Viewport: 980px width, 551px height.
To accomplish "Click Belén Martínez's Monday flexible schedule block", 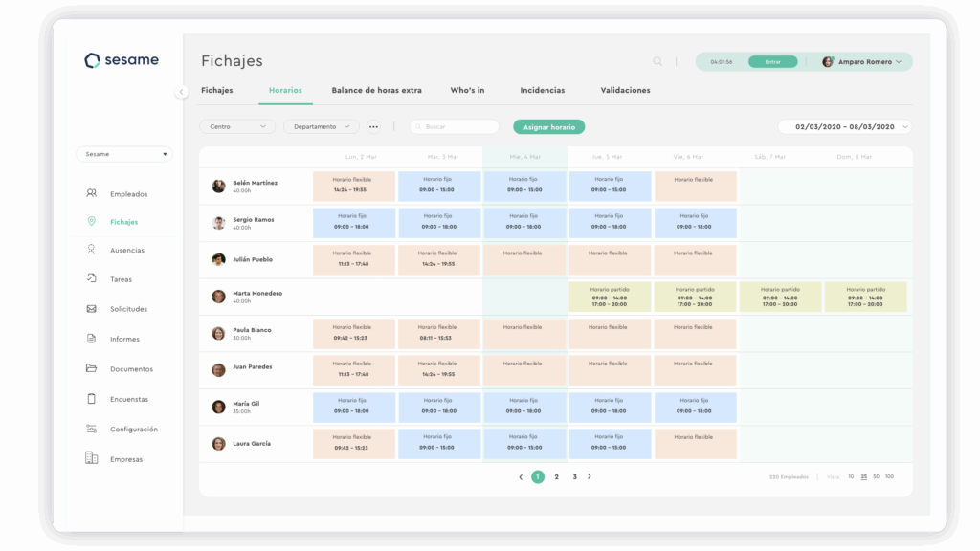I will click(x=354, y=186).
